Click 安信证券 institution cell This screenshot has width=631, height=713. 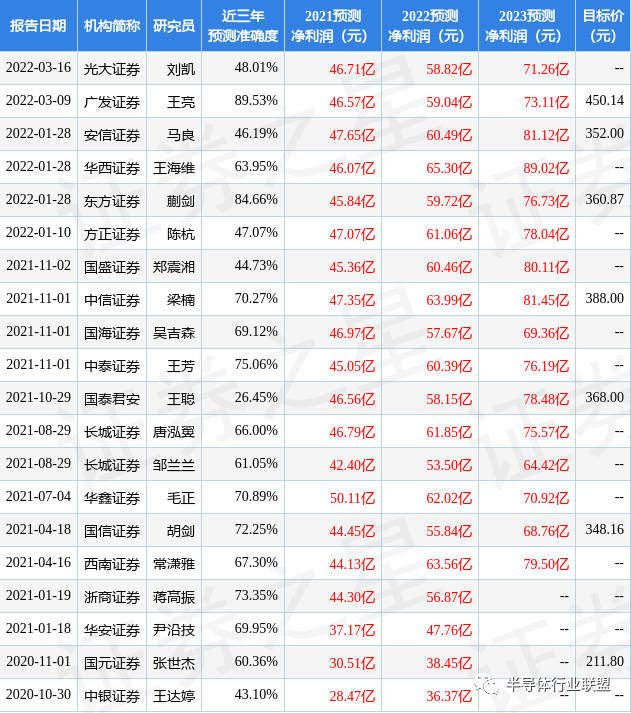pyautogui.click(x=112, y=135)
